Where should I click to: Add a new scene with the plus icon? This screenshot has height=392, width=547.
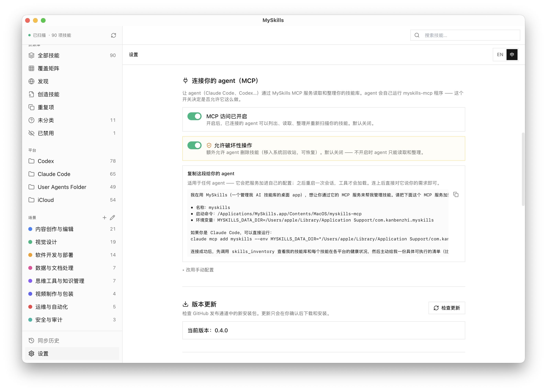105,218
